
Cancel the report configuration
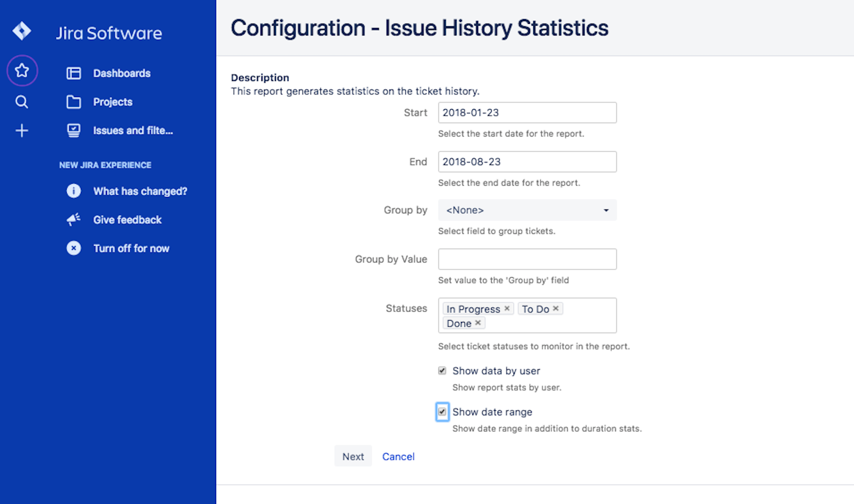[x=398, y=456]
